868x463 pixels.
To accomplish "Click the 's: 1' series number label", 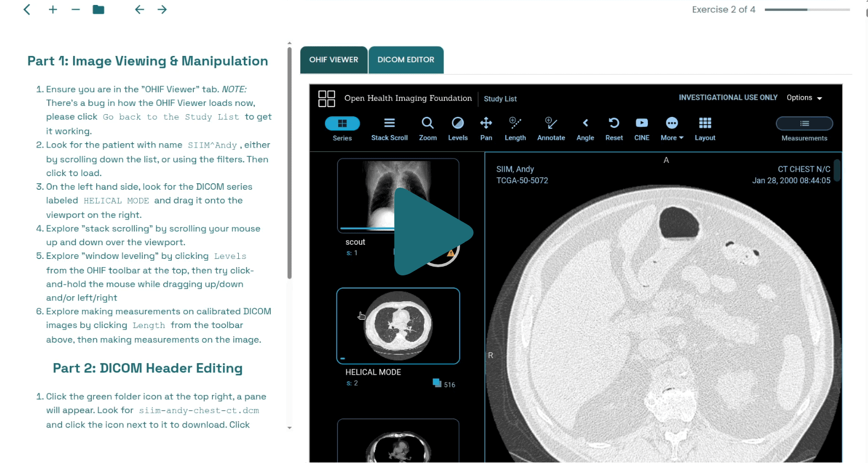I will [x=352, y=253].
